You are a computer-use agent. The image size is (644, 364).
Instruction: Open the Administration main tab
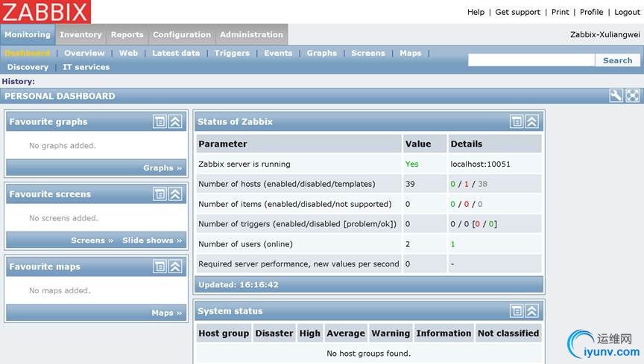click(251, 34)
